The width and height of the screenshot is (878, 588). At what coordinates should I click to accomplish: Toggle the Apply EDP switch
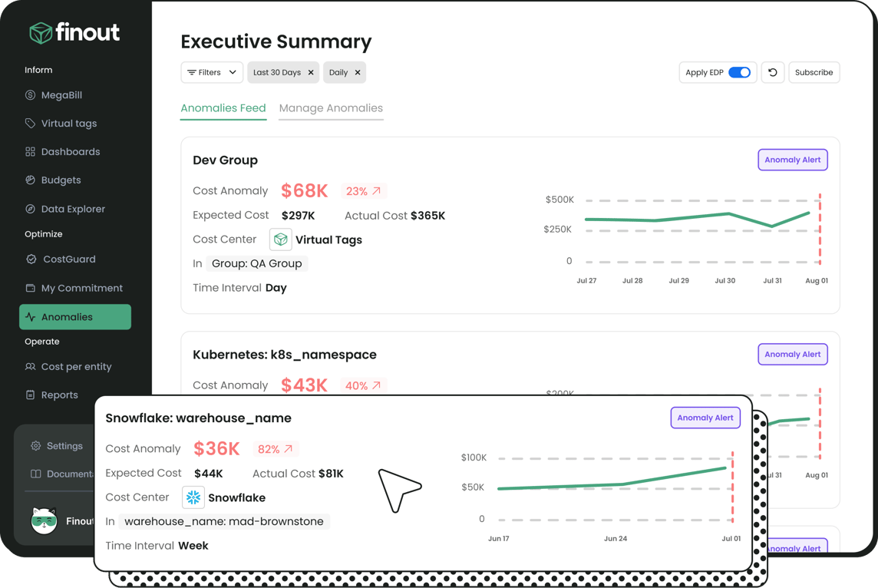(x=739, y=73)
